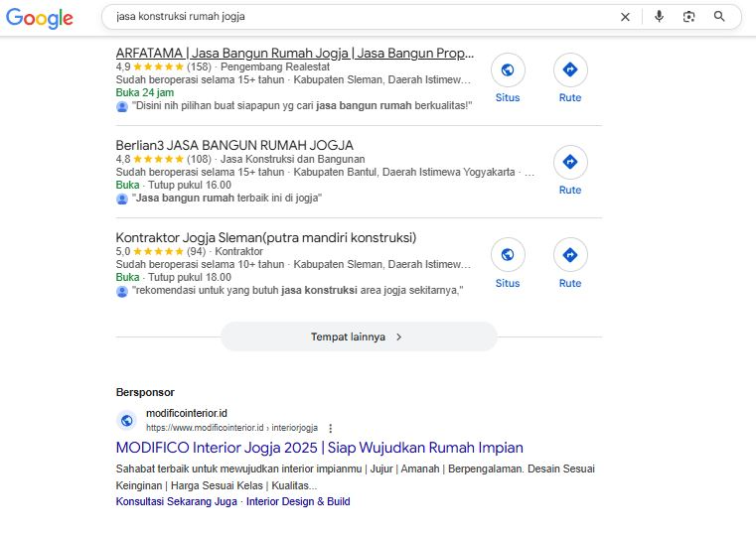The image size is (756, 536).
Task: Click the modificointerior.id globe favicon
Action: click(x=127, y=421)
